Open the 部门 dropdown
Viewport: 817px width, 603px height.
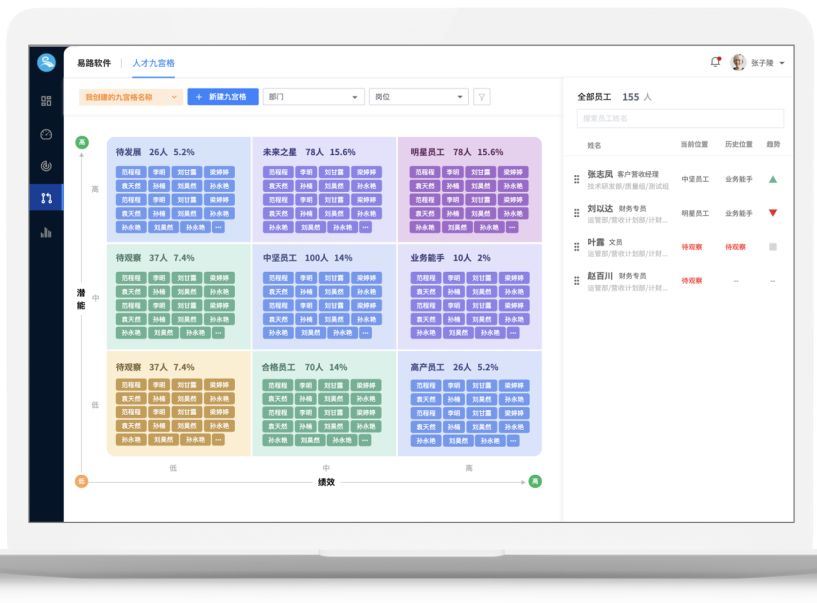click(x=313, y=97)
